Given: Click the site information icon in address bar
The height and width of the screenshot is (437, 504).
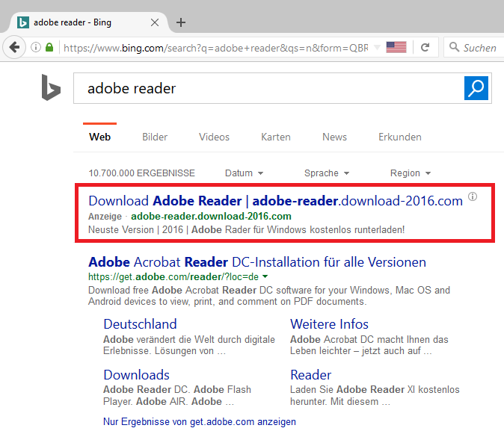Looking at the screenshot, I should [x=35, y=48].
